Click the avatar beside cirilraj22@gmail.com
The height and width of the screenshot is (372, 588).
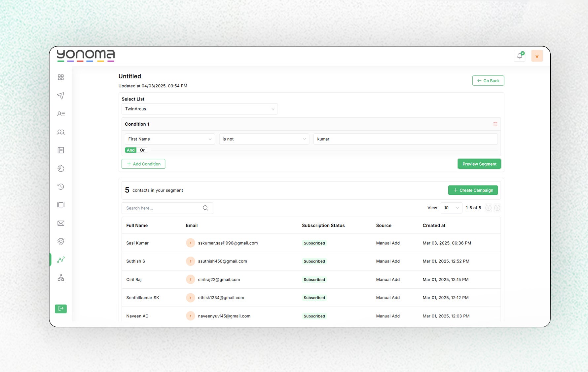(190, 279)
